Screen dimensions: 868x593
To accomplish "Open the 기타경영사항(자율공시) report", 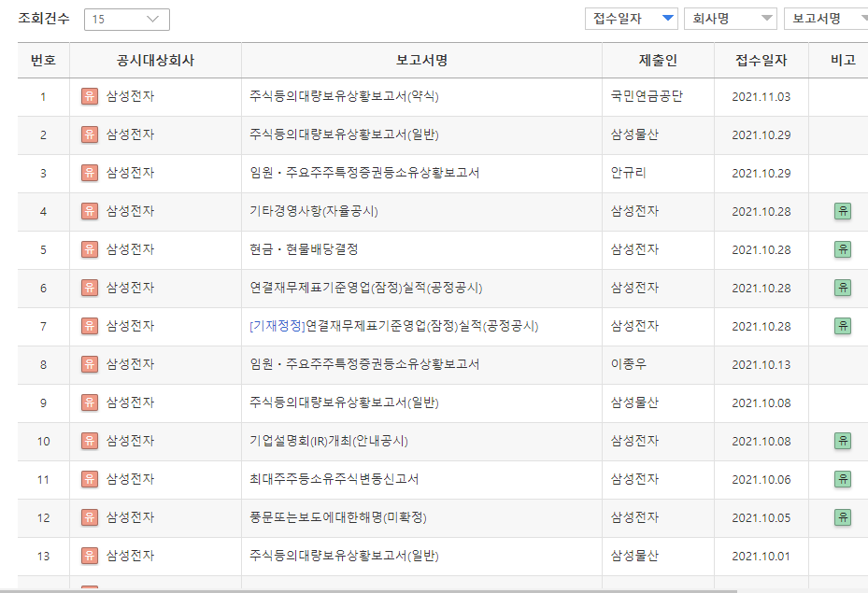I will (x=313, y=211).
